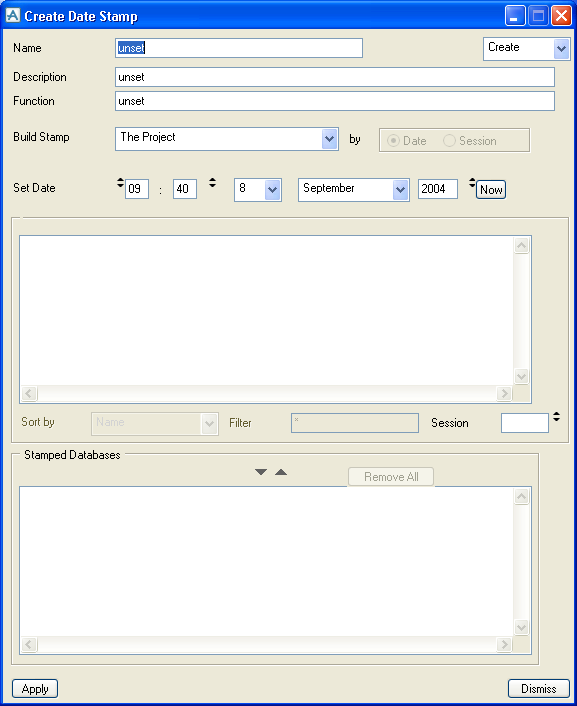Click the up triangle in Stamped Databases

(x=281, y=472)
